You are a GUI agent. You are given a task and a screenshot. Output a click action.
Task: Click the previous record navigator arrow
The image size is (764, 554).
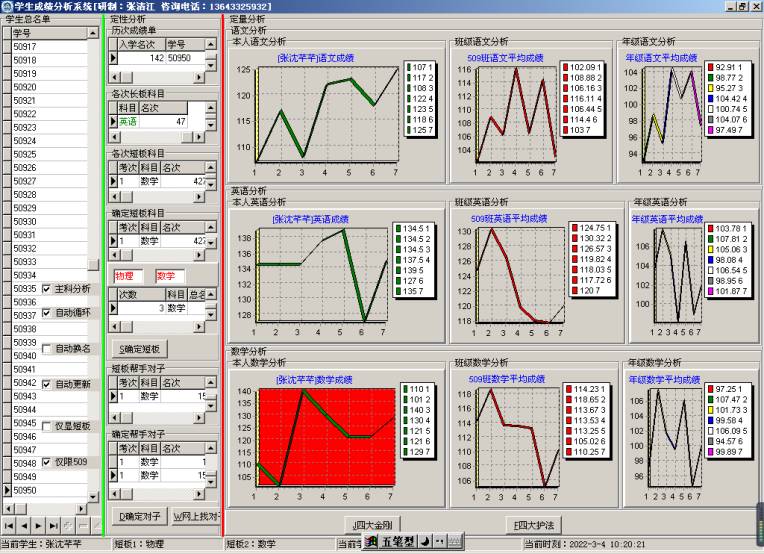[24, 525]
